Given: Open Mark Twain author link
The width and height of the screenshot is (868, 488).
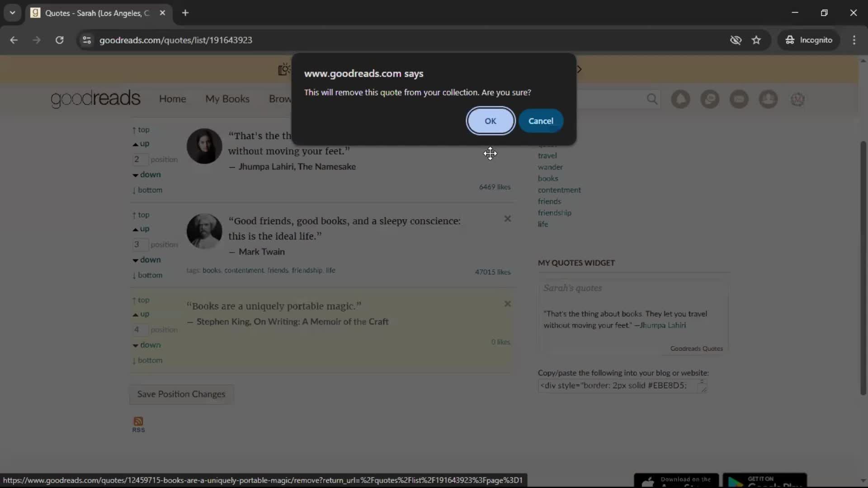Looking at the screenshot, I should click(x=262, y=252).
